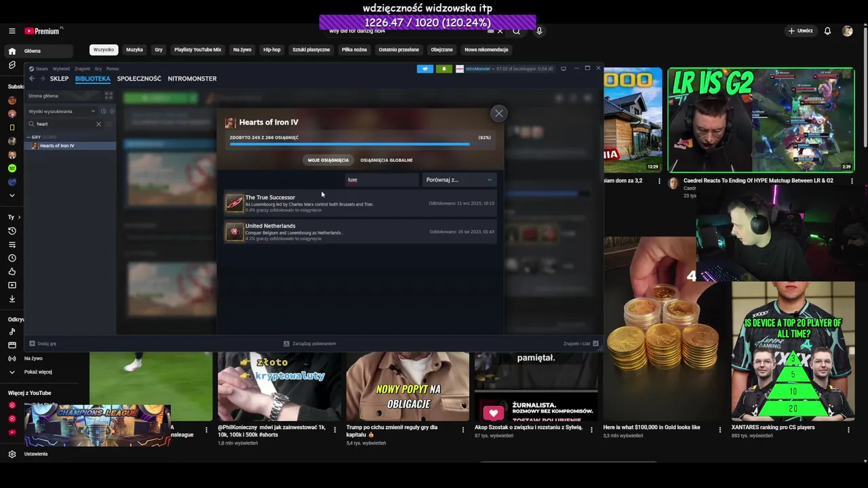Open the YouTube hamburger guide menu

pos(12,31)
